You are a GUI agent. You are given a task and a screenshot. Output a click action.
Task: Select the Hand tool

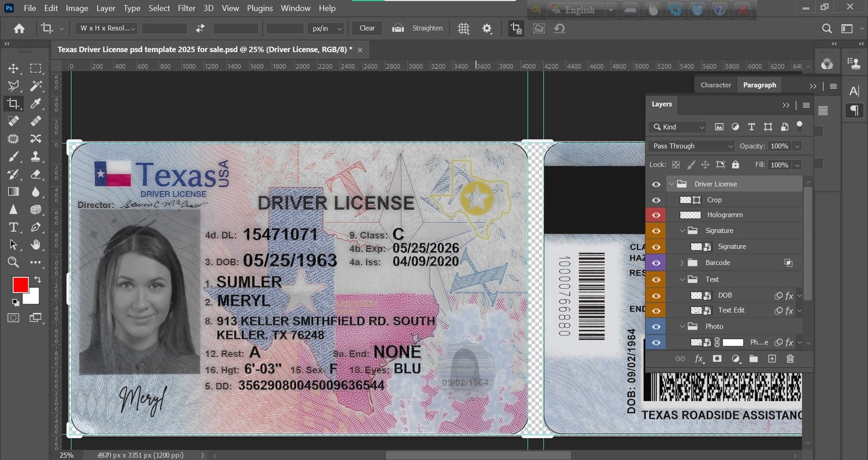coord(36,245)
